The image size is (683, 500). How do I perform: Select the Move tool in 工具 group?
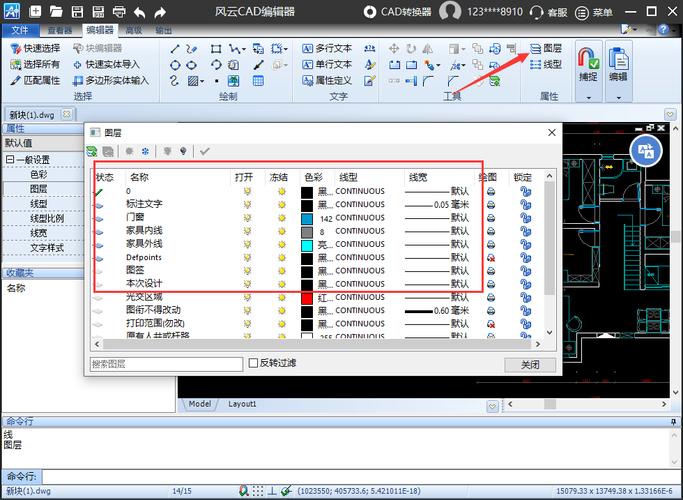(394, 48)
